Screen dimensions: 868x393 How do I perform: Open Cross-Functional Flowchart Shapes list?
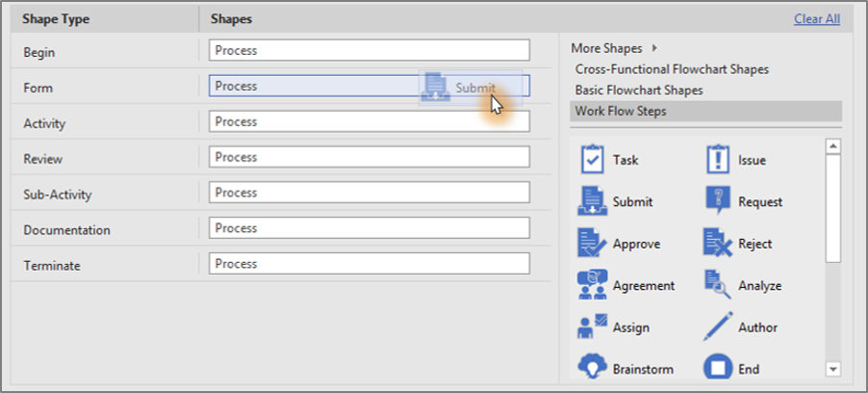click(x=672, y=69)
